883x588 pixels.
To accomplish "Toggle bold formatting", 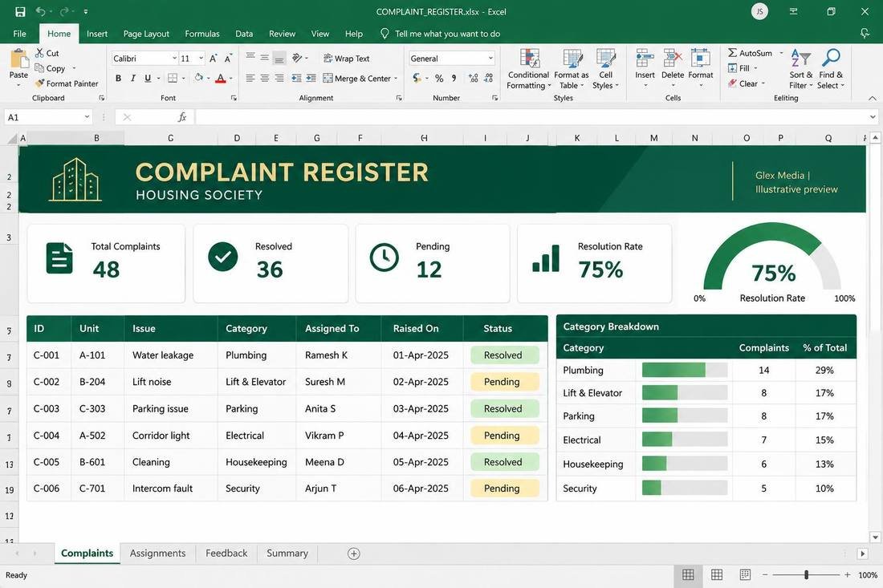I will (118, 78).
